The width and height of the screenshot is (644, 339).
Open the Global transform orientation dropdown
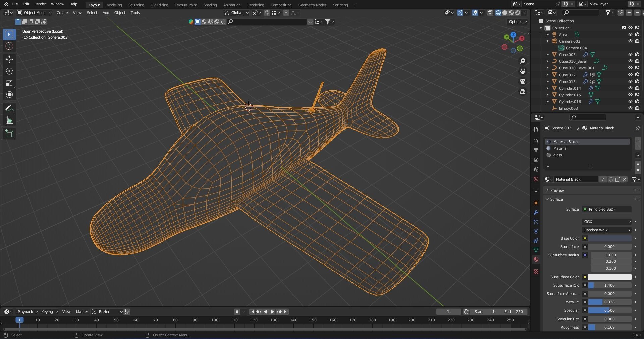coord(236,13)
